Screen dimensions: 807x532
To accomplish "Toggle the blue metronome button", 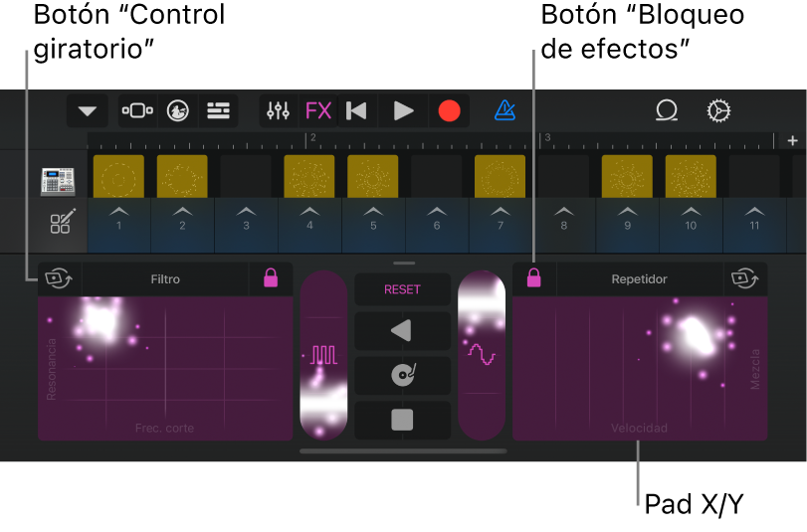I will pos(504,110).
